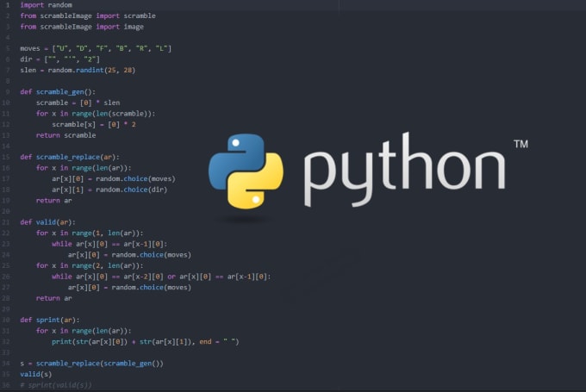Screen dimensions: 586x392
Task: Click the "dir =" assignment line
Action: click(x=59, y=59)
